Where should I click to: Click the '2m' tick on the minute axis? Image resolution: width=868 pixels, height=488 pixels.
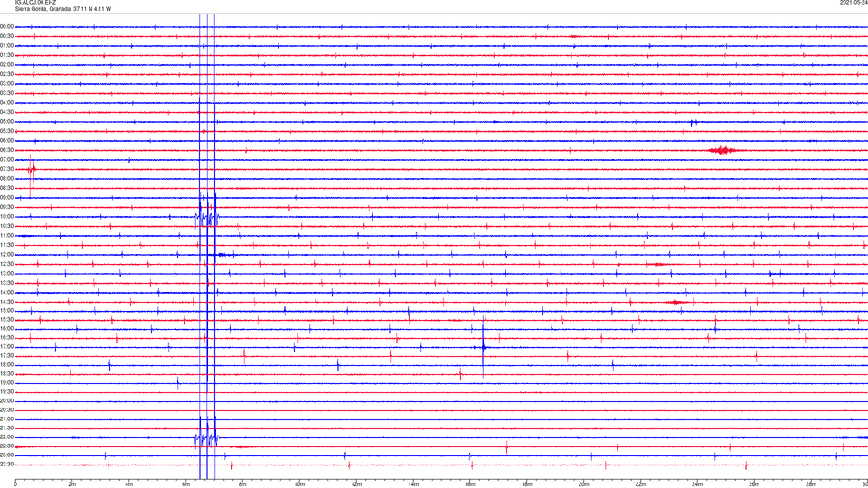pyautogui.click(x=72, y=484)
